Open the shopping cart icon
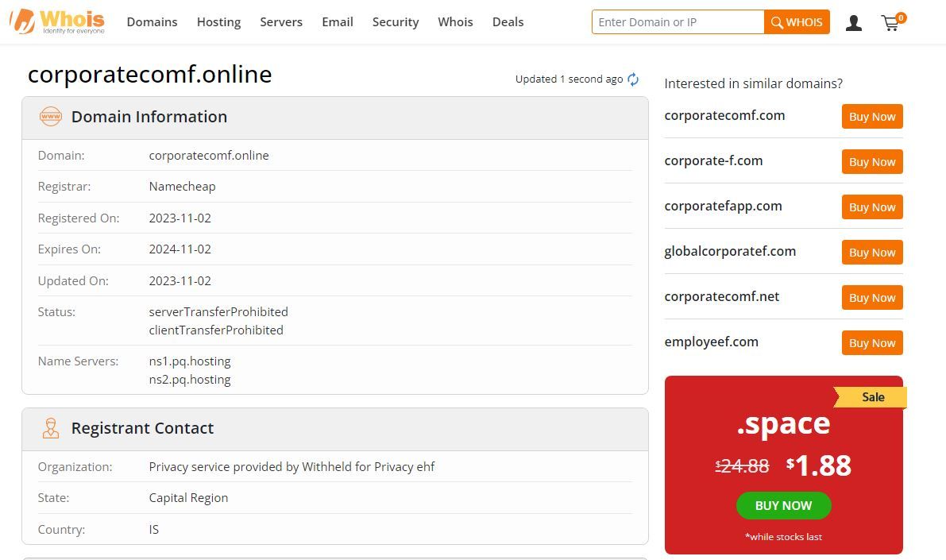Image resolution: width=946 pixels, height=560 pixels. 890,24
